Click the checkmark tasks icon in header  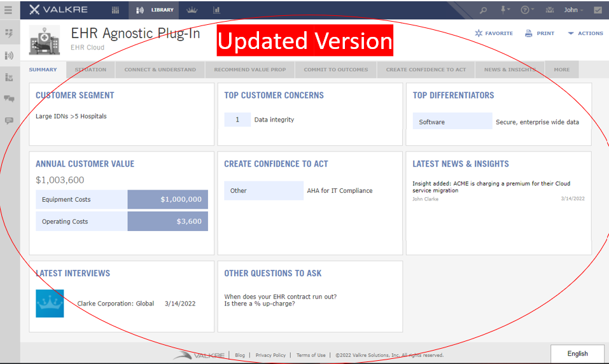point(598,10)
